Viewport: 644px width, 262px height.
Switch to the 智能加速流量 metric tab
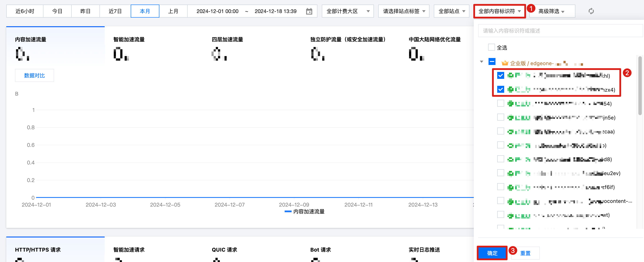[129, 40]
